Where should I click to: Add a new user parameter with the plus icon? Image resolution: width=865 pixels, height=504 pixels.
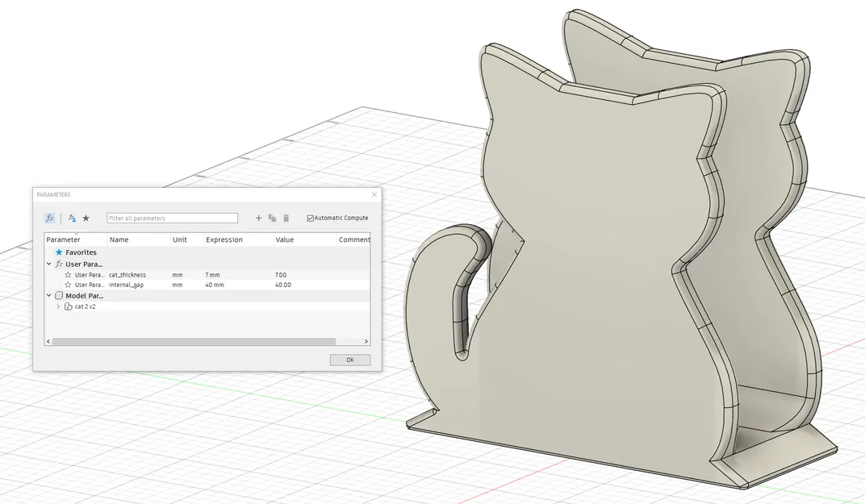click(x=260, y=218)
